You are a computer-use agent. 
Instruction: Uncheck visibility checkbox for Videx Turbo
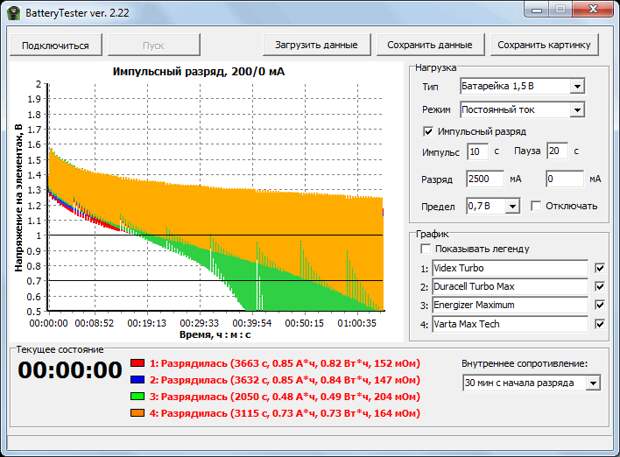(599, 268)
